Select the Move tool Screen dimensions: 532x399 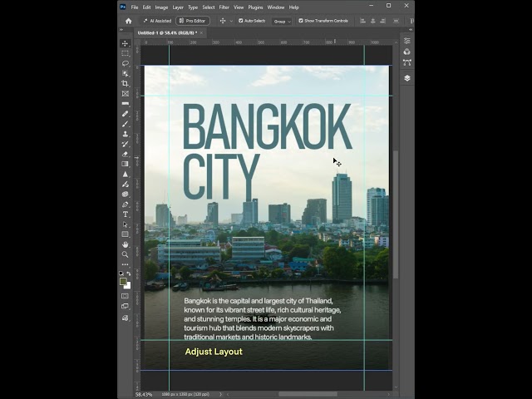coord(126,43)
